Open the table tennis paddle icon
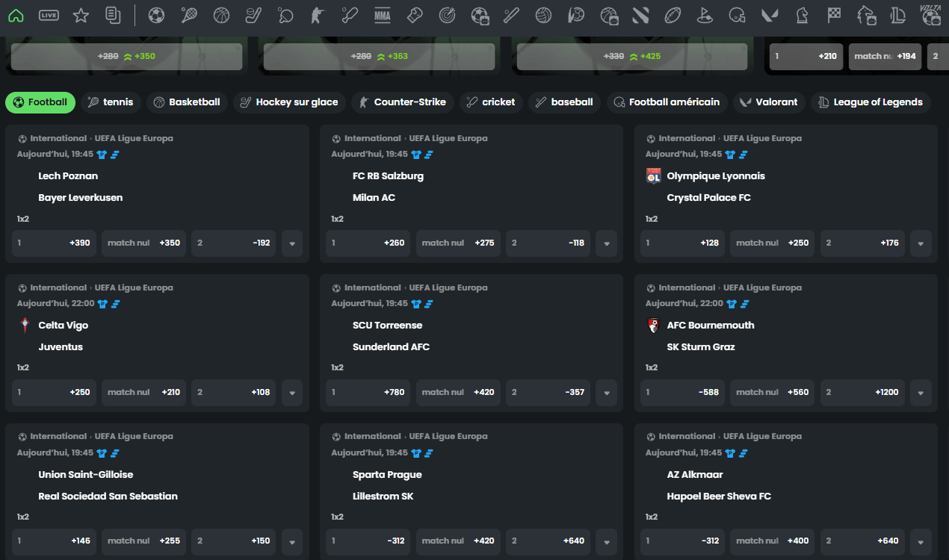The image size is (949, 560). [285, 15]
